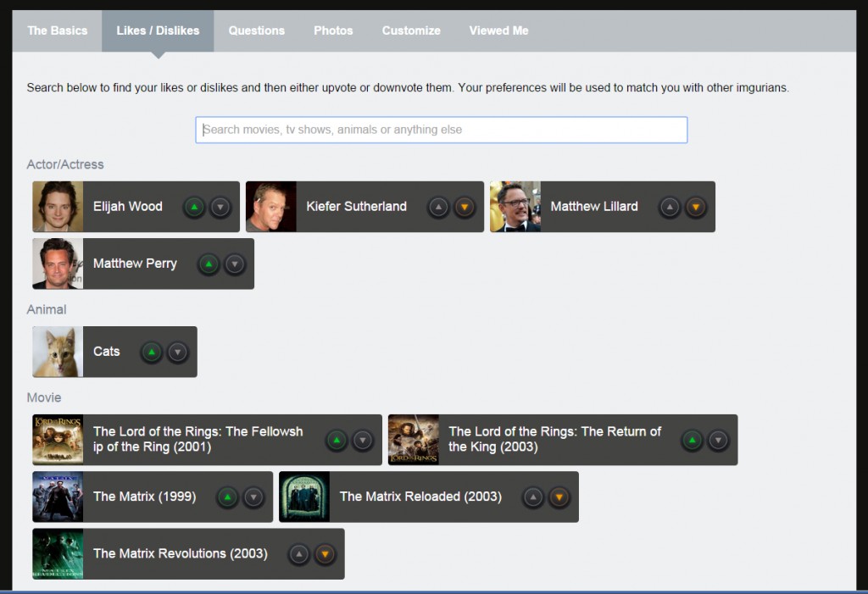The height and width of the screenshot is (594, 868).
Task: Upvote The Matrix (1999)
Action: 227,497
